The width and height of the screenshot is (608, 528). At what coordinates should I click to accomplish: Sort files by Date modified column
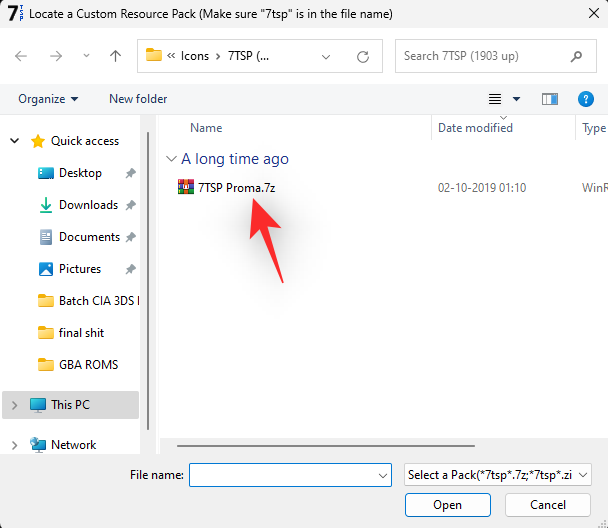click(475, 128)
